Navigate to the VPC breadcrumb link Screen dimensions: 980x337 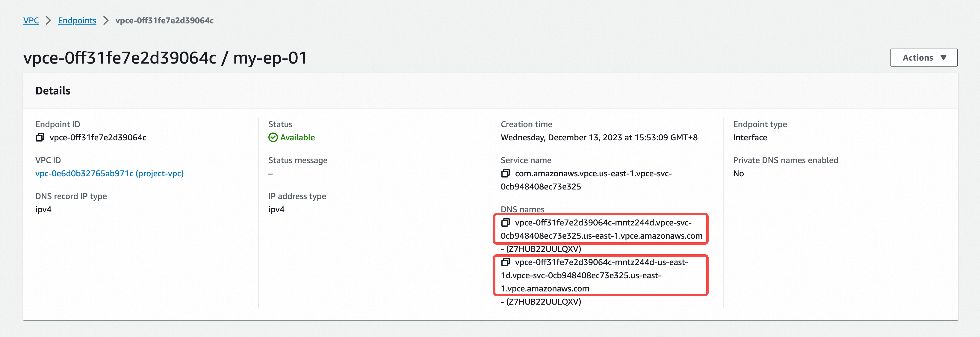point(31,21)
